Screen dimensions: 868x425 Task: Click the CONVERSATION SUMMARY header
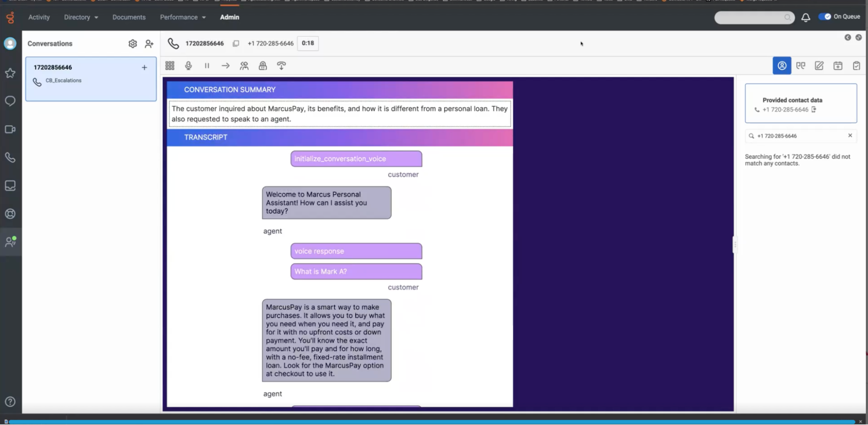pyautogui.click(x=340, y=90)
